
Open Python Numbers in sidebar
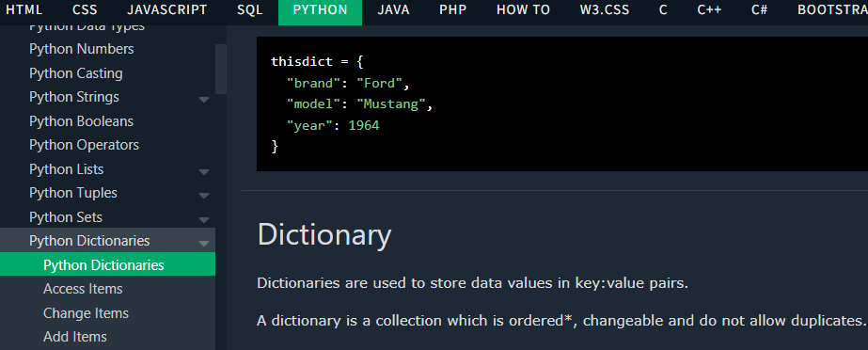point(82,49)
